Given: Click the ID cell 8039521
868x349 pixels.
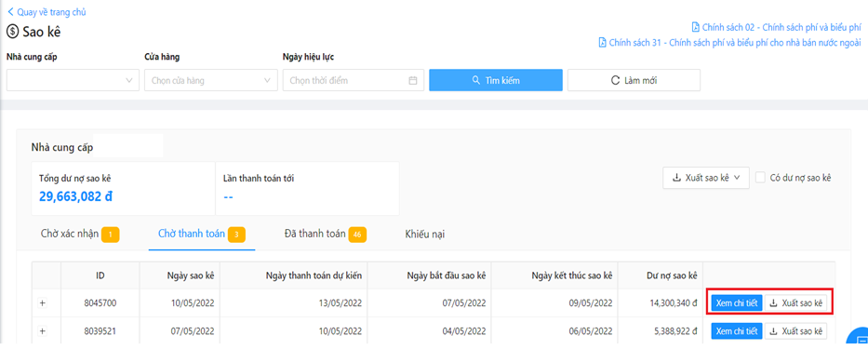Looking at the screenshot, I should pos(100,331).
